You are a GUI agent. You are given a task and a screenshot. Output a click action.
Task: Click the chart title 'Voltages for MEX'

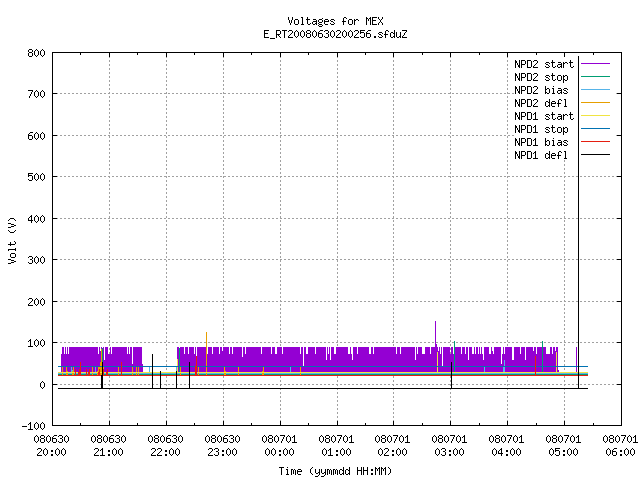(x=335, y=21)
